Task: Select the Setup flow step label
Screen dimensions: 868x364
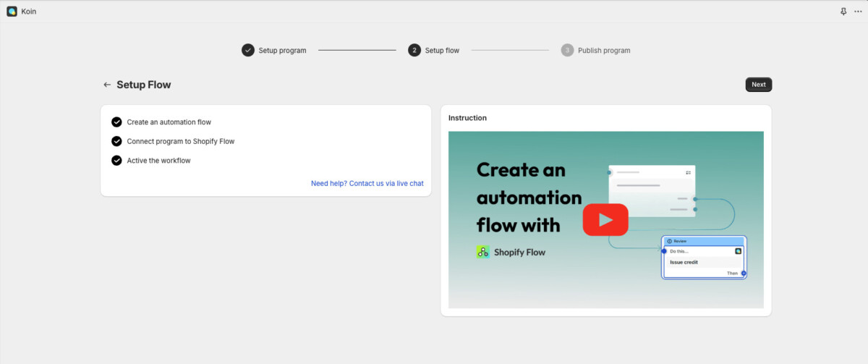Action: pyautogui.click(x=442, y=51)
